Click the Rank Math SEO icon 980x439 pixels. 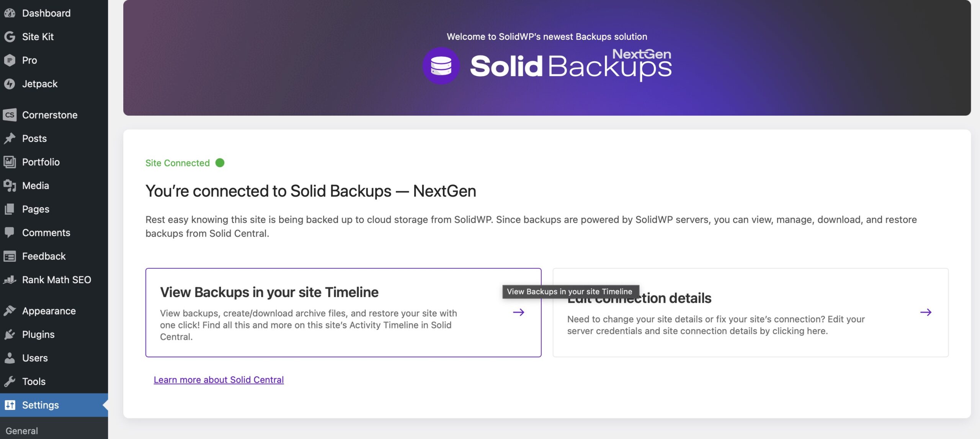pos(10,280)
